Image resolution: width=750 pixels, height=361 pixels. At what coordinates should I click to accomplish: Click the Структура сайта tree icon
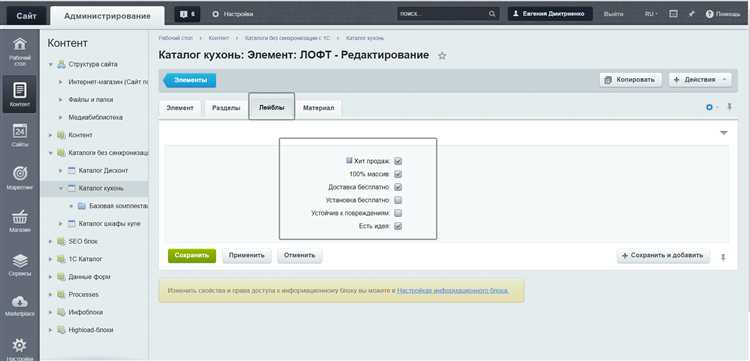coord(61,64)
